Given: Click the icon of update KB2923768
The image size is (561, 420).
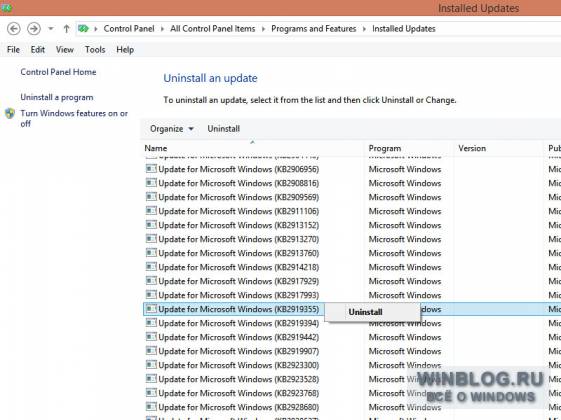Looking at the screenshot, I should (x=151, y=392).
